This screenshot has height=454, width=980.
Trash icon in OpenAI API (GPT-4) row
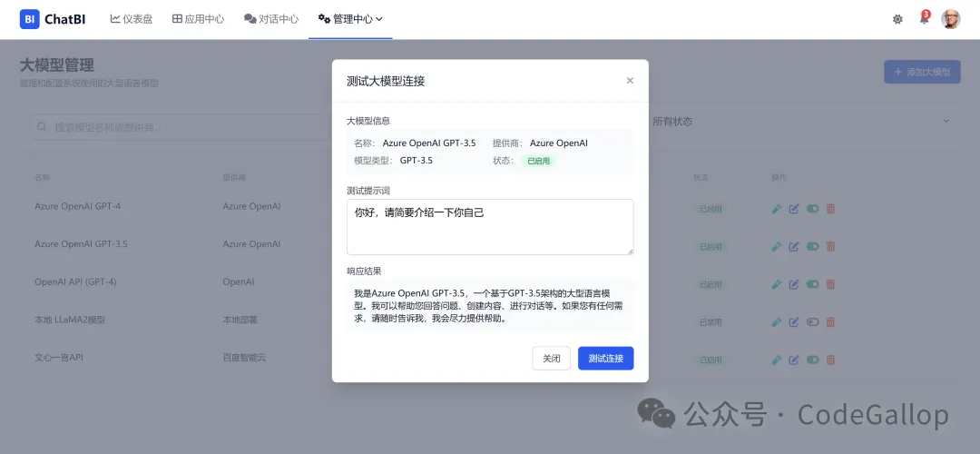830,284
